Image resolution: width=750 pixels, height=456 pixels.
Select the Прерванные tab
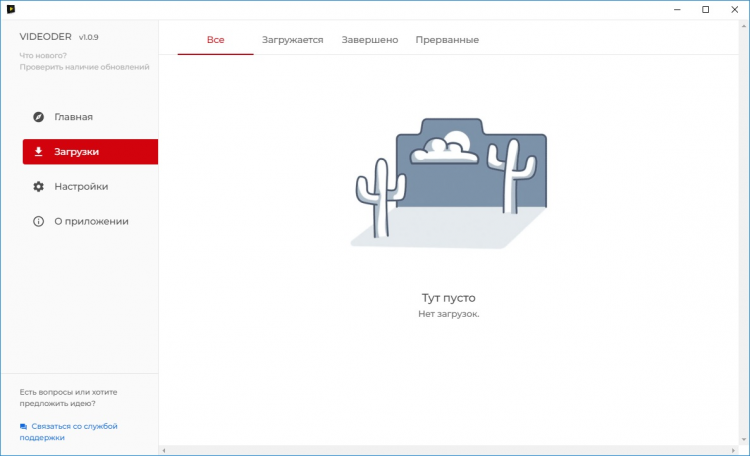[x=447, y=40]
